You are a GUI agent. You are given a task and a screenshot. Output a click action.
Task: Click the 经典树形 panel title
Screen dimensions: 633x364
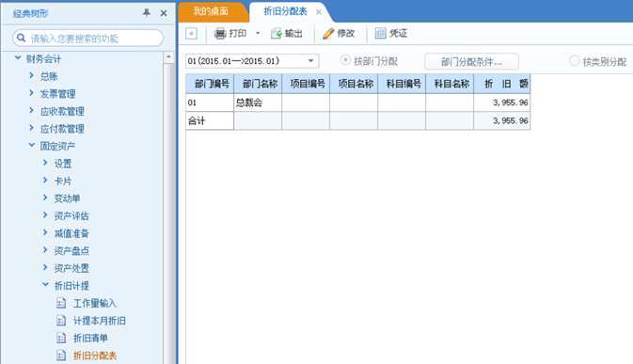[31, 13]
